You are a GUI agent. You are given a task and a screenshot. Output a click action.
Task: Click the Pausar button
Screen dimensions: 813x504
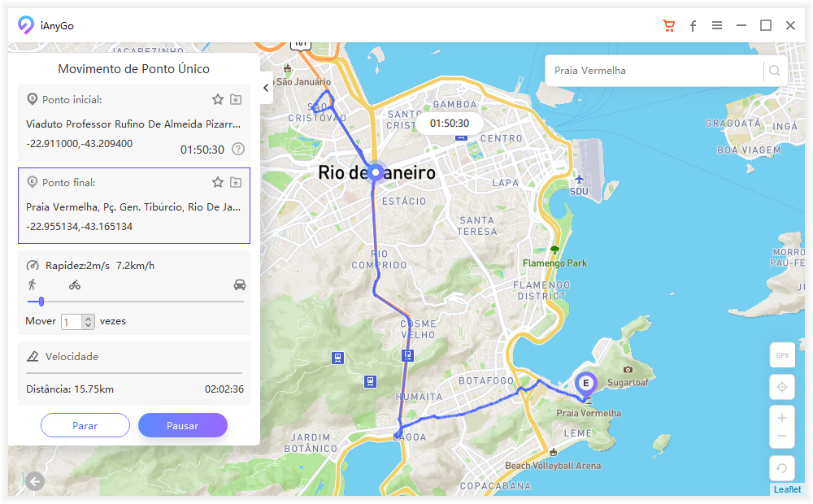(x=182, y=425)
